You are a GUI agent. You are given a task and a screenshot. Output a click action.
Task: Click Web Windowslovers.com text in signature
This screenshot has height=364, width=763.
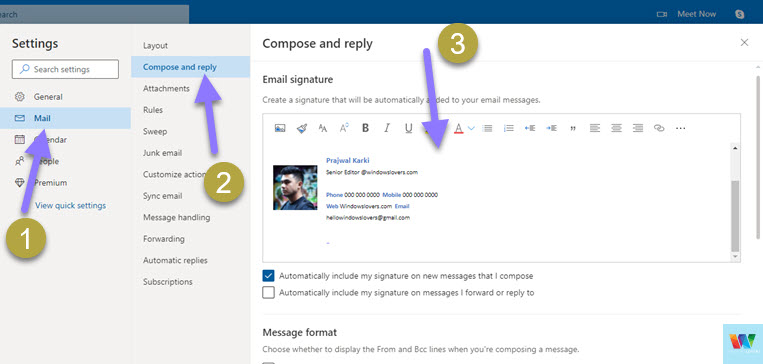point(359,206)
